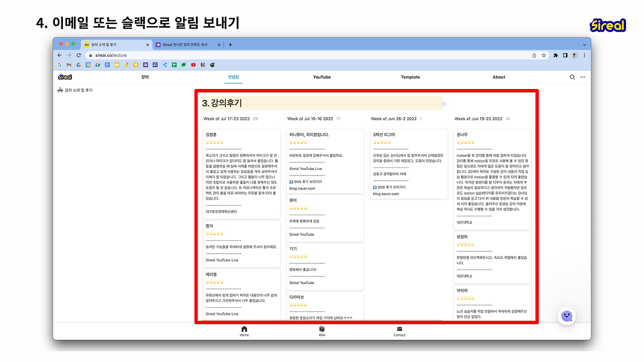Search the Sireal site with the magnifier
Screen dimensions: 644x362
click(572, 77)
